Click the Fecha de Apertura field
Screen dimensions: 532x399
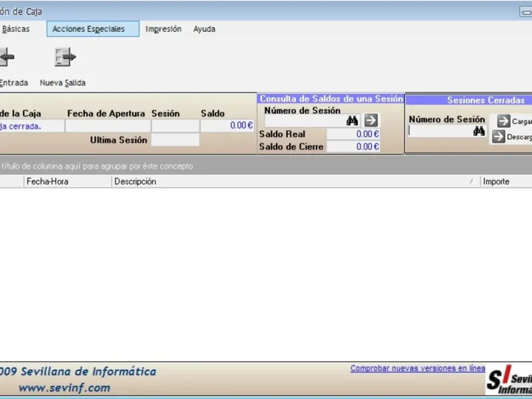pyautogui.click(x=108, y=126)
